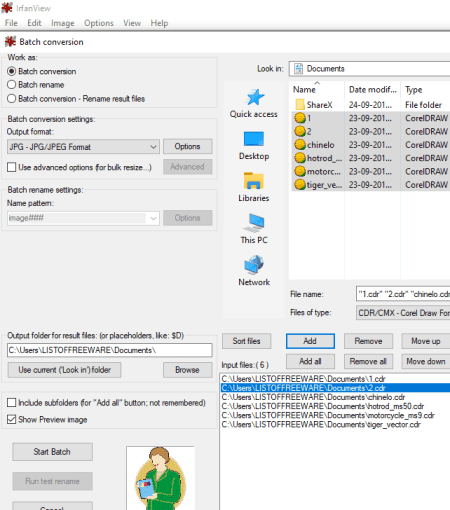This screenshot has height=510, width=450.
Task: Click Documents icon in Look in box
Action: coord(298,69)
